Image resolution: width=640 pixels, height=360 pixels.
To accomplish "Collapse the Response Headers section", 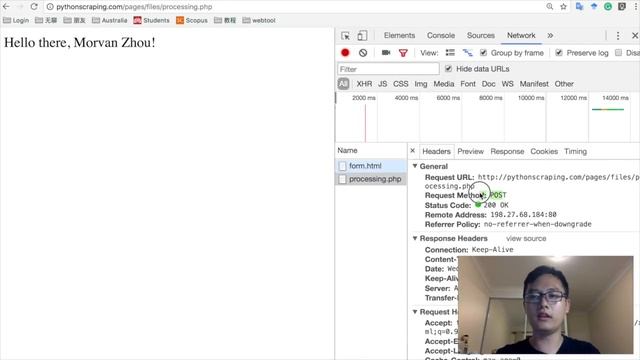I will pyautogui.click(x=415, y=238).
